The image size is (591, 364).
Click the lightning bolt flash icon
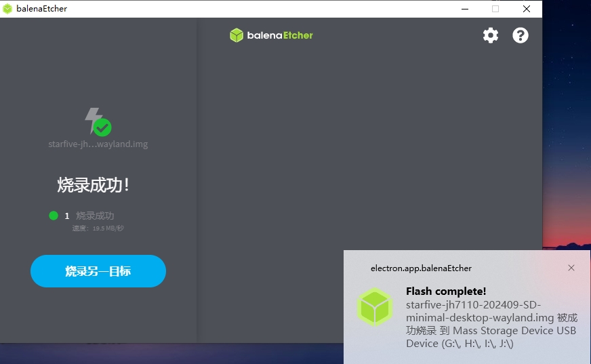pos(93,120)
